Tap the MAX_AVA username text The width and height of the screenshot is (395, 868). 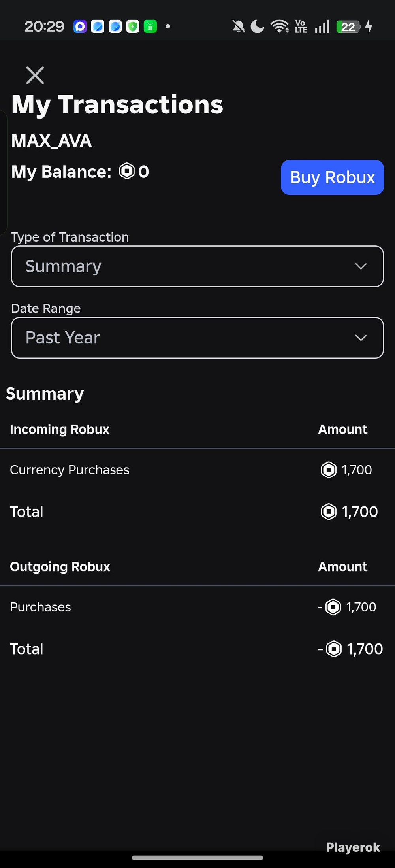(x=51, y=141)
